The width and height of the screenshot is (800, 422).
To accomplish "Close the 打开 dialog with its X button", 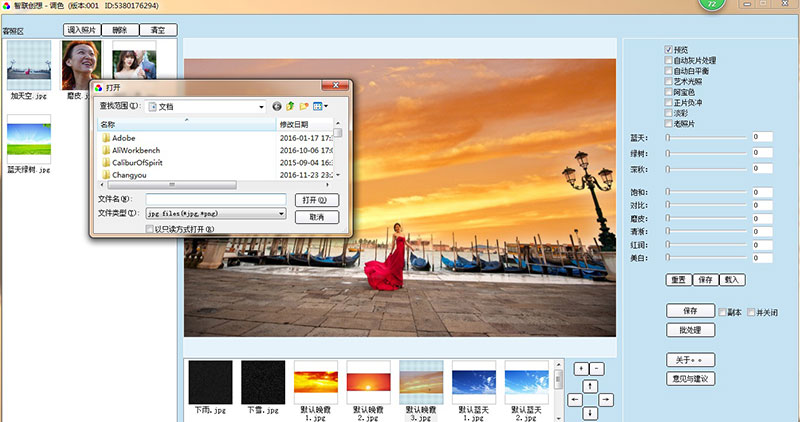I will click(x=335, y=85).
